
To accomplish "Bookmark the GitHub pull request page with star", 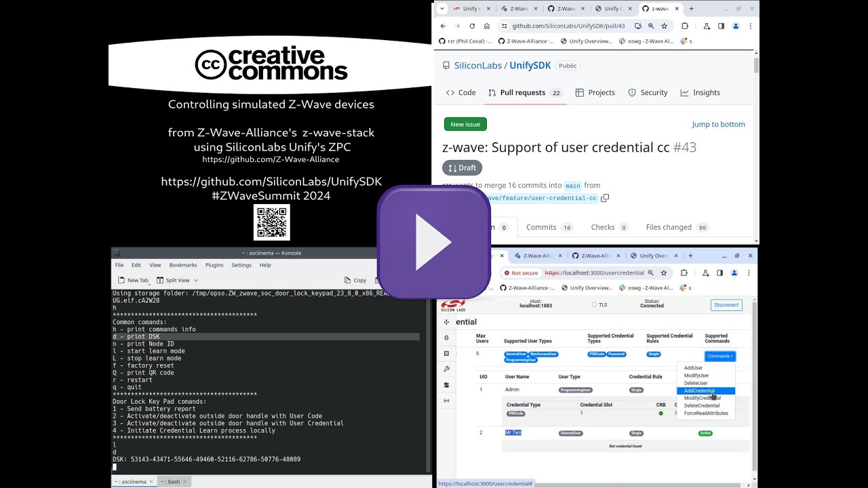I will 665,26.
